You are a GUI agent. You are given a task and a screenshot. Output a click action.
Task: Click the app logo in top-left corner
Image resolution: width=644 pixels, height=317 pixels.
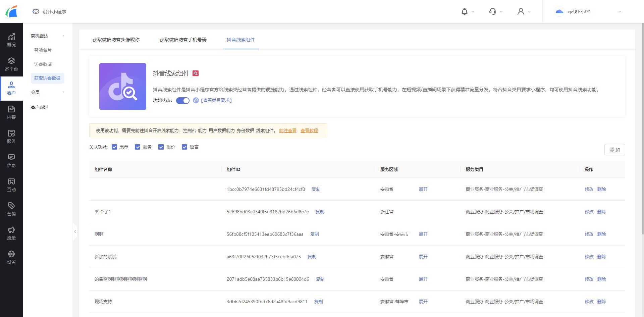pos(11,11)
